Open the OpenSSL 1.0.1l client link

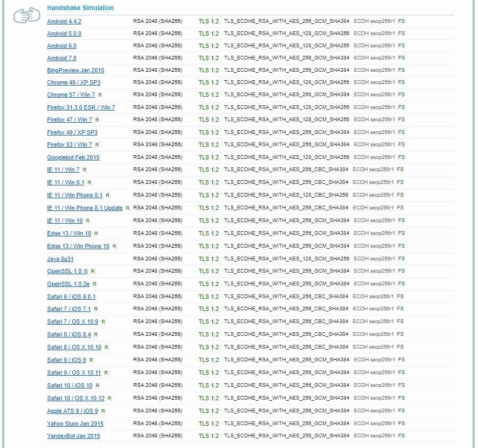[x=67, y=271]
